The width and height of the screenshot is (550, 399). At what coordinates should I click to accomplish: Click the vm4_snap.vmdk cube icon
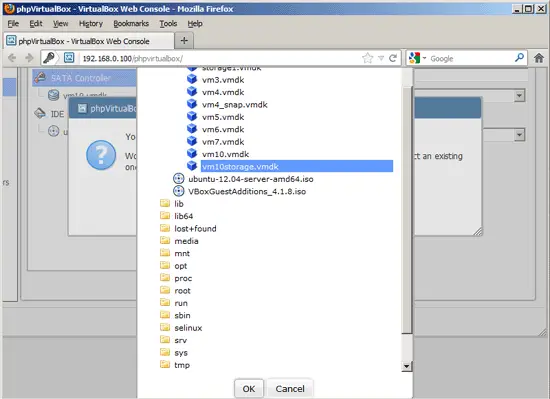[x=192, y=104]
